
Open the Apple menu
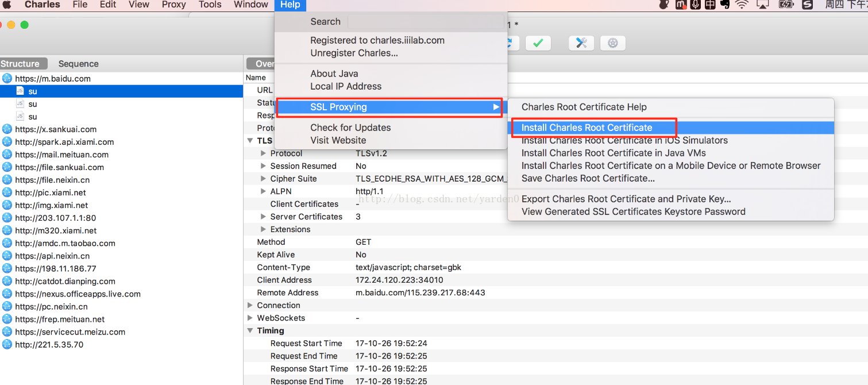tap(8, 5)
